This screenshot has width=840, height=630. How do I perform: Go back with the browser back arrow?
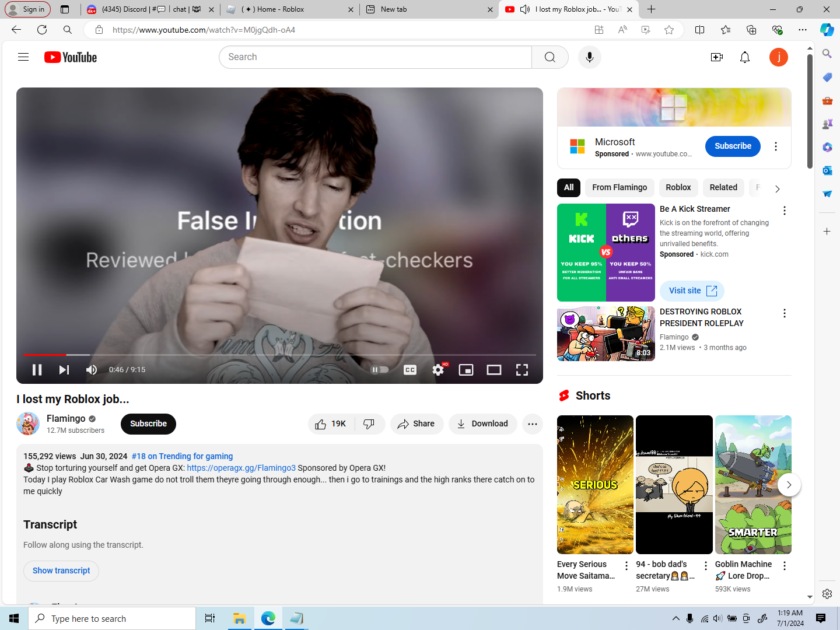[x=16, y=30]
